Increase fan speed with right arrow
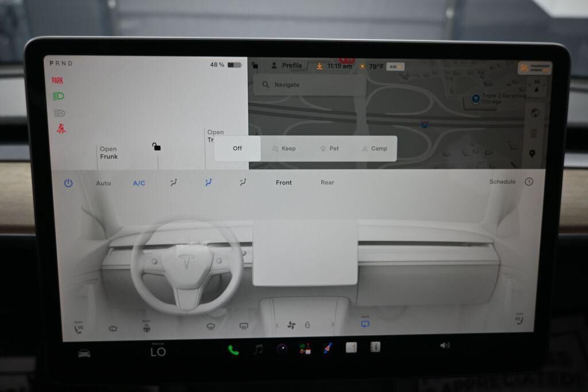This screenshot has width=588, height=392. [x=332, y=324]
